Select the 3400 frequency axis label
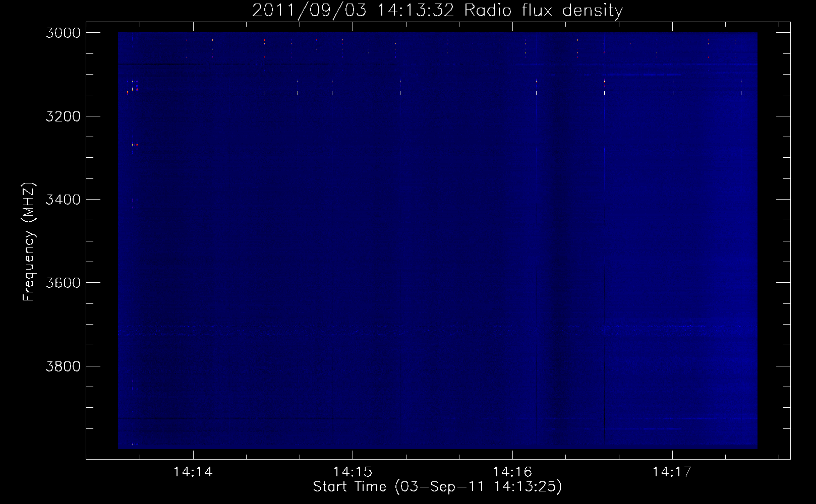Screen dimensions: 816x504 point(63,200)
